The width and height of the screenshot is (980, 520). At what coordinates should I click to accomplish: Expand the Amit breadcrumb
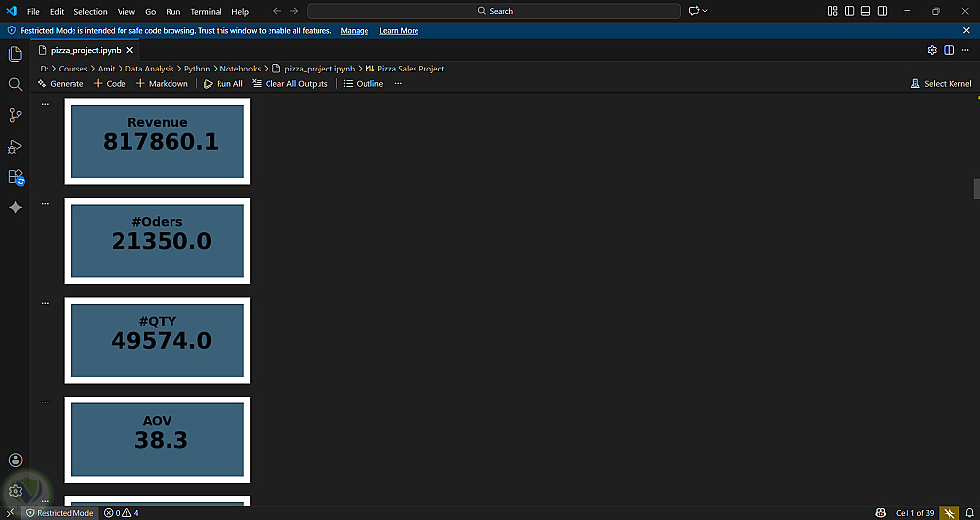106,69
